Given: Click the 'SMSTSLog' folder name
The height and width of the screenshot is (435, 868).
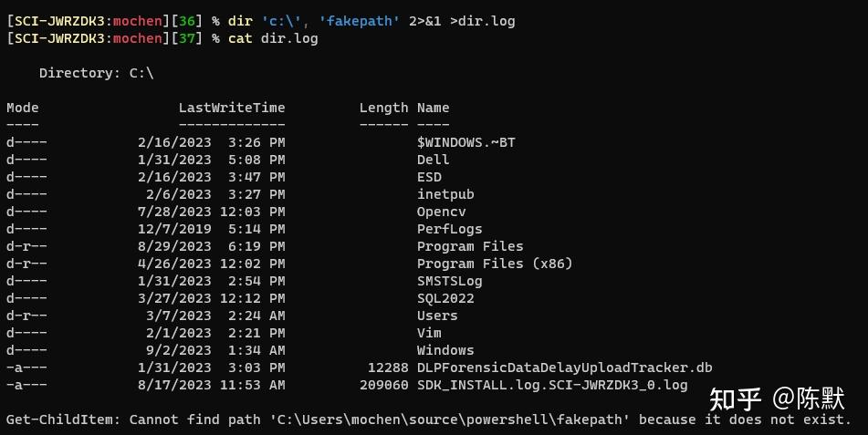Looking at the screenshot, I should click(449, 281).
